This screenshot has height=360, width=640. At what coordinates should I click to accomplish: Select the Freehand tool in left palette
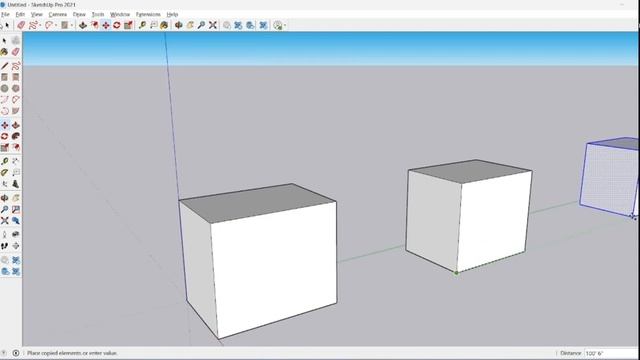point(16,66)
